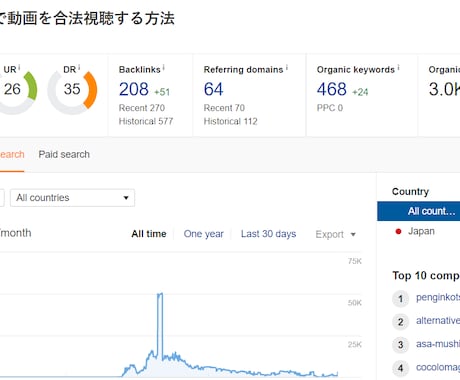Click the Country panel heading
The width and height of the screenshot is (460, 380).
(x=410, y=192)
